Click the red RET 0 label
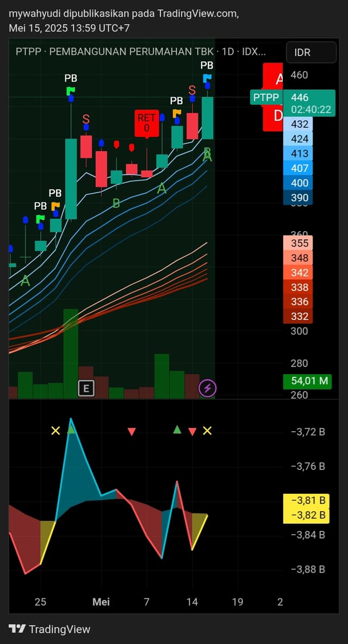348x644 pixels. [x=146, y=123]
